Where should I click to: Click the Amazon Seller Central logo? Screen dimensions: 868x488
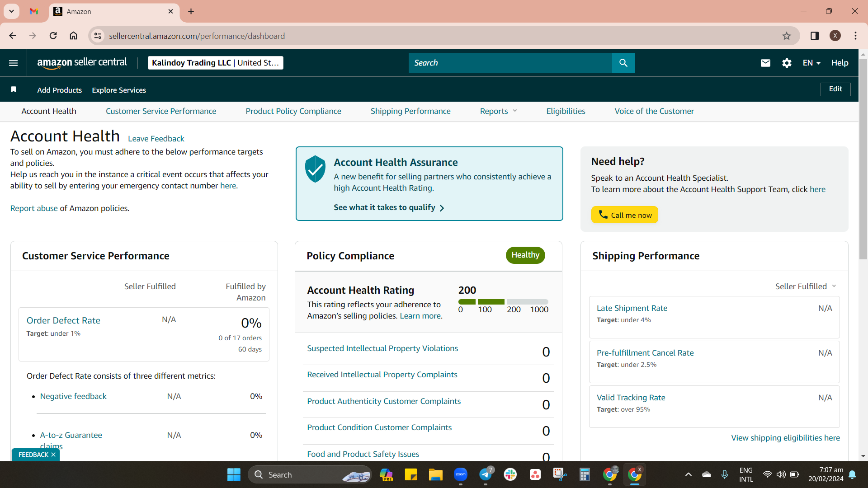pyautogui.click(x=82, y=63)
